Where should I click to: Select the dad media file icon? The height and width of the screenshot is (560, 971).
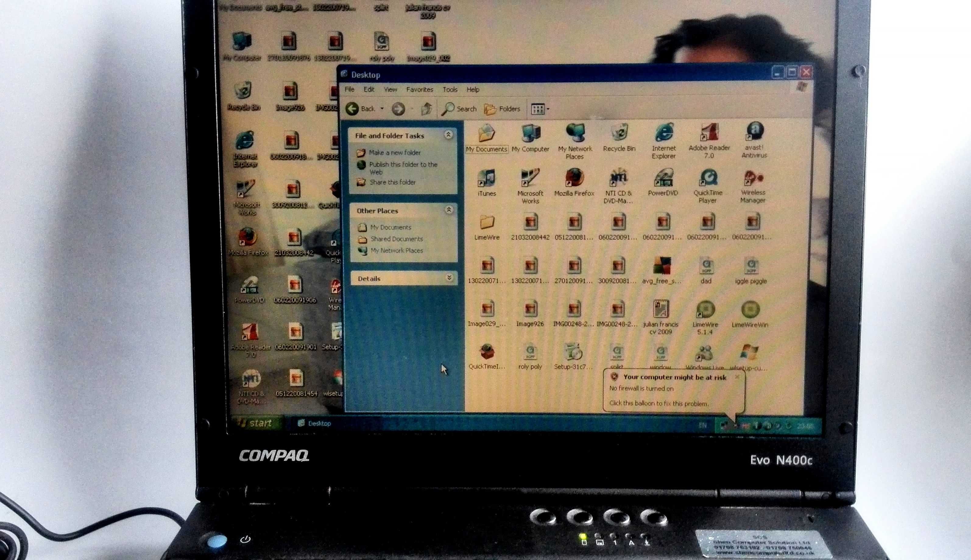point(706,271)
